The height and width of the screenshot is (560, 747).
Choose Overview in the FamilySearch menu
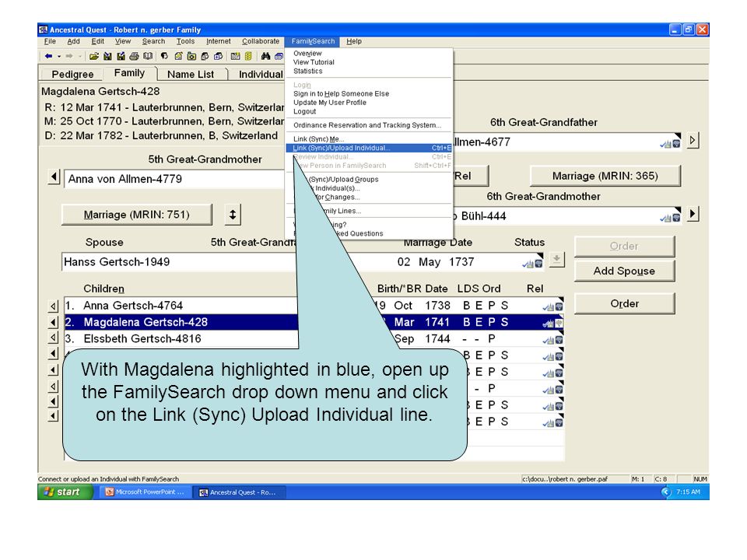pyautogui.click(x=307, y=54)
